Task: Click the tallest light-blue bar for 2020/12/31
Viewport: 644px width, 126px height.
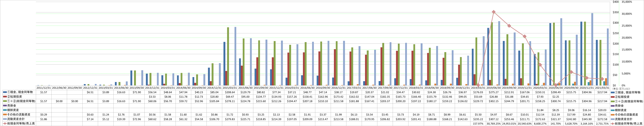Action: (x=592, y=49)
